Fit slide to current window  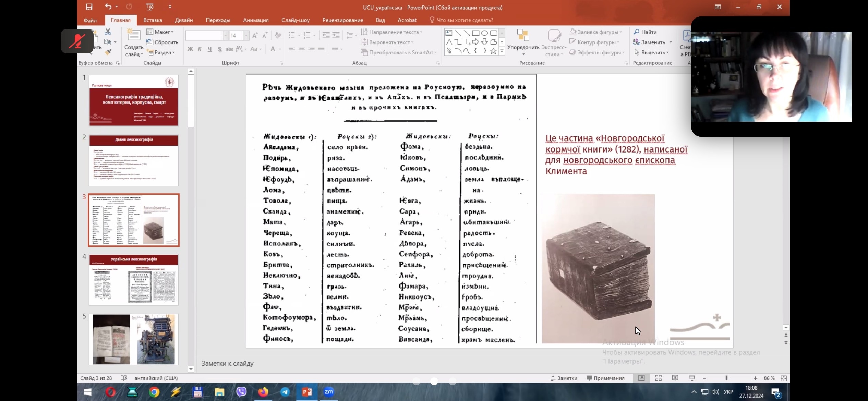(784, 378)
